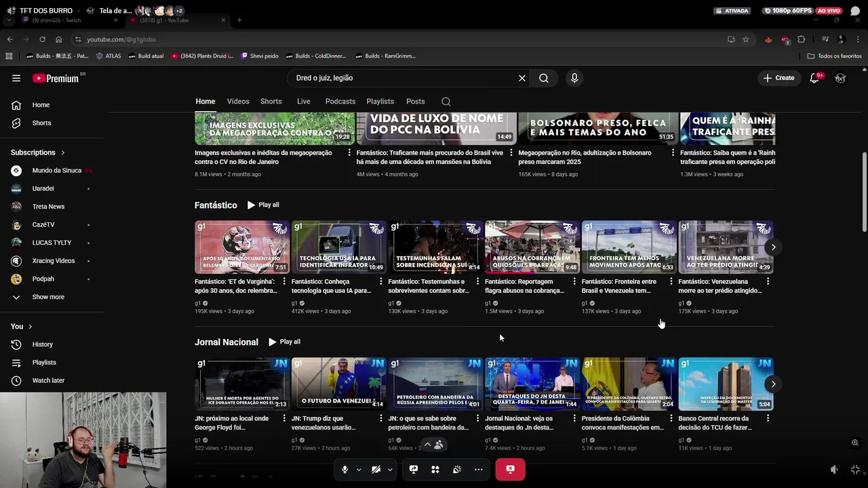Expand the participants list chevron
The height and width of the screenshot is (488, 868).
pos(427,445)
